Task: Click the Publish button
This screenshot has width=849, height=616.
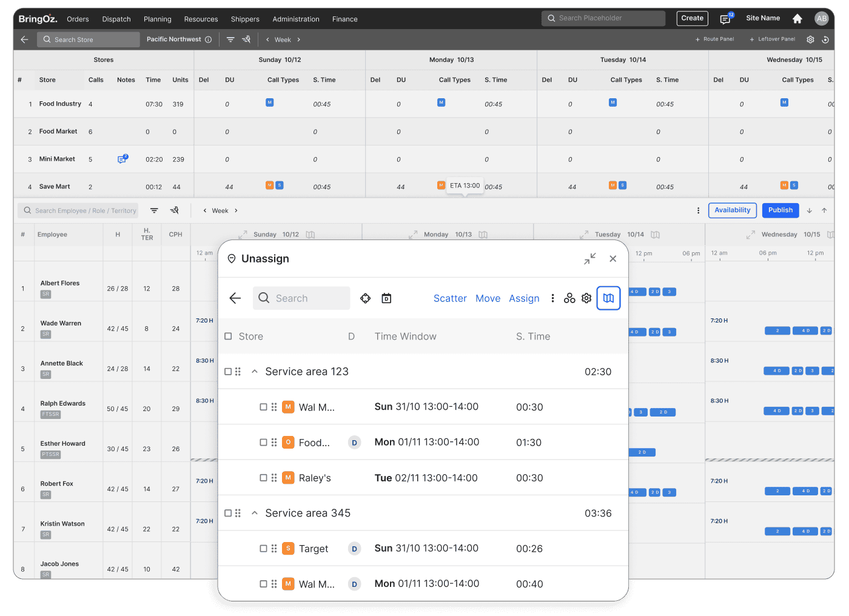Action: (x=780, y=210)
